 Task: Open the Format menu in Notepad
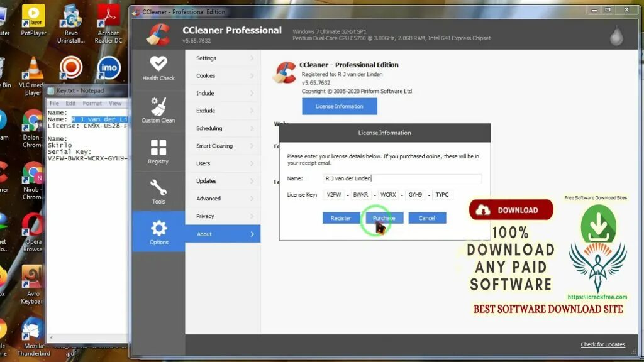[92, 103]
